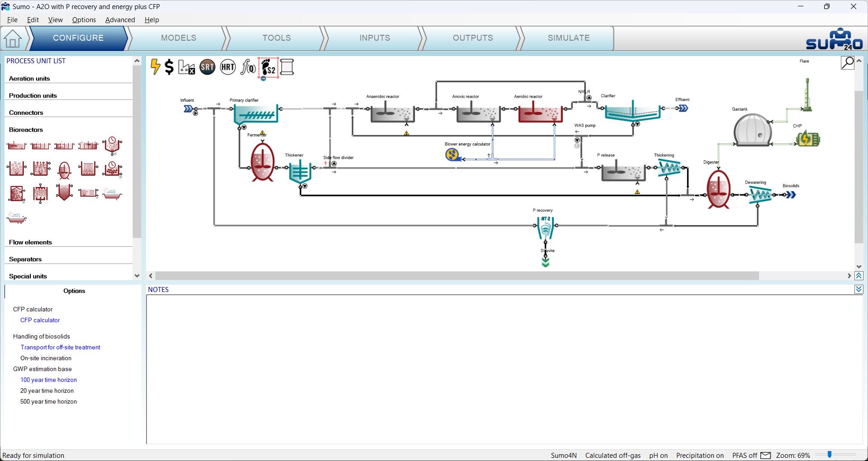The height and width of the screenshot is (461, 868).
Task: Switch to the INPUTS tab
Action: coord(375,38)
